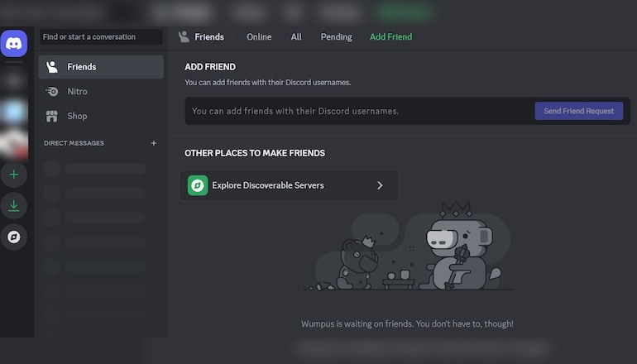Click the Wumpus is waiting on friends text
Image resolution: width=637 pixels, height=364 pixels.
407,323
